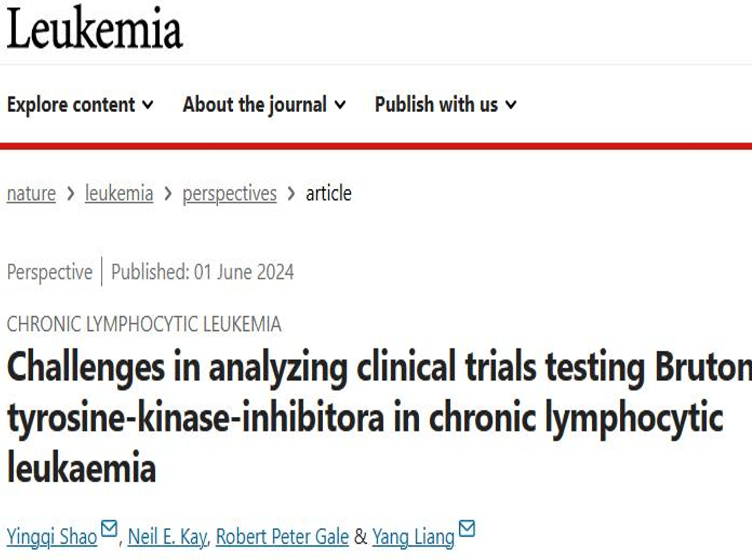Open author Yang Liang's link

pyautogui.click(x=413, y=537)
